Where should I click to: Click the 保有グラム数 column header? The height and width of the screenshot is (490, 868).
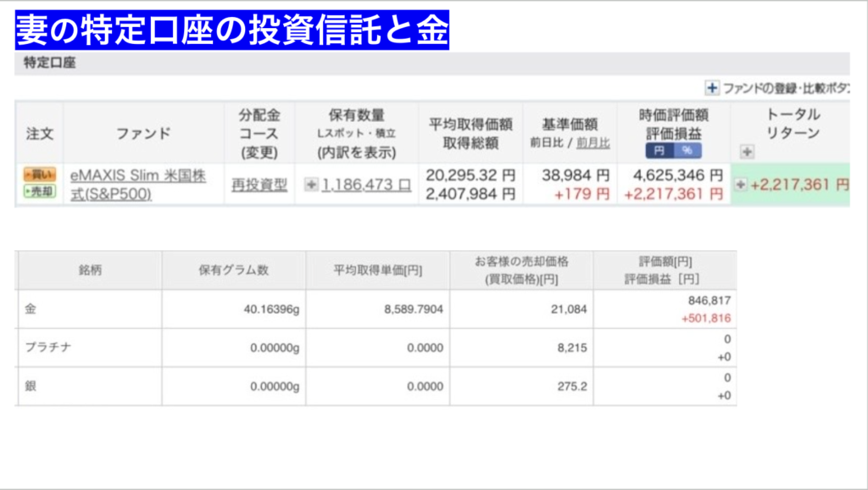click(x=233, y=270)
